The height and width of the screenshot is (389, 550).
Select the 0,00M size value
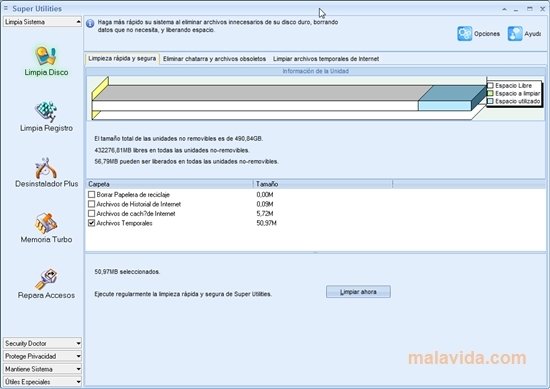[x=265, y=195]
